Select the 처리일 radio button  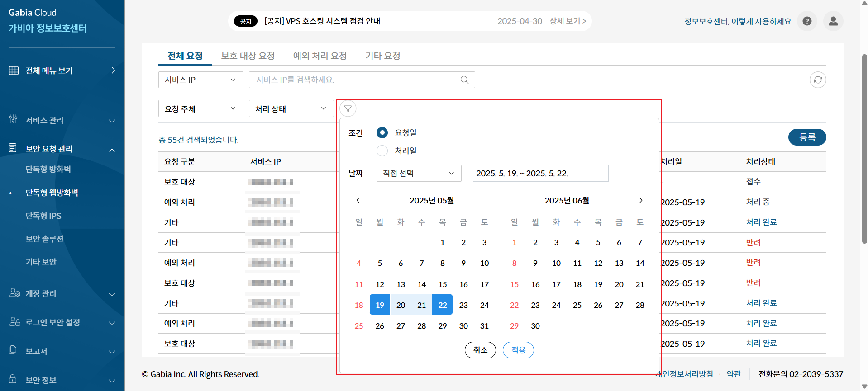pos(382,151)
